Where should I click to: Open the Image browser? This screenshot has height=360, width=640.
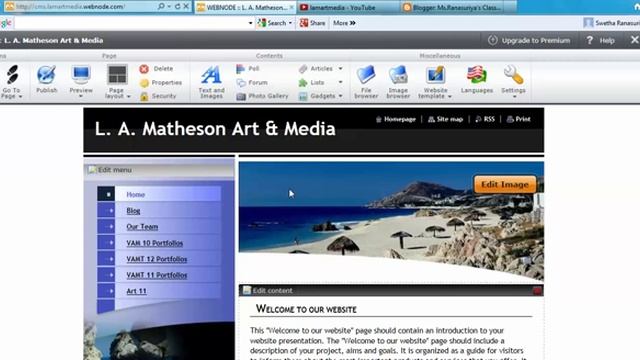[x=398, y=82]
